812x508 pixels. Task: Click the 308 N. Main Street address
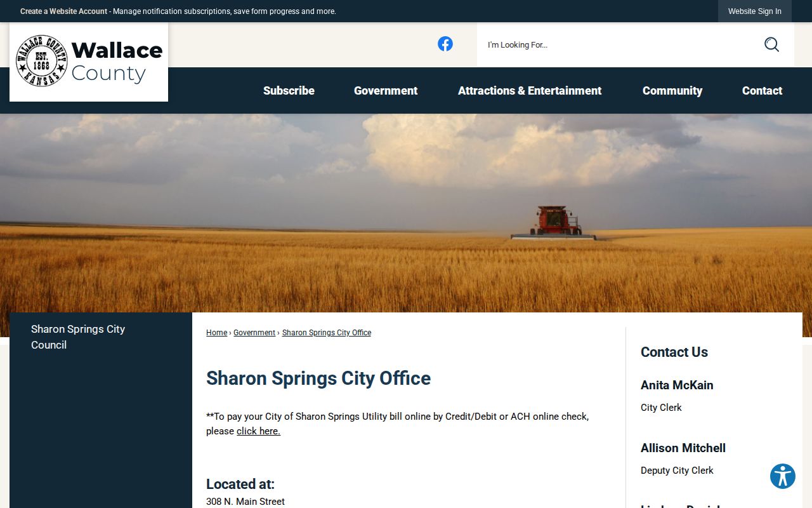(246, 502)
